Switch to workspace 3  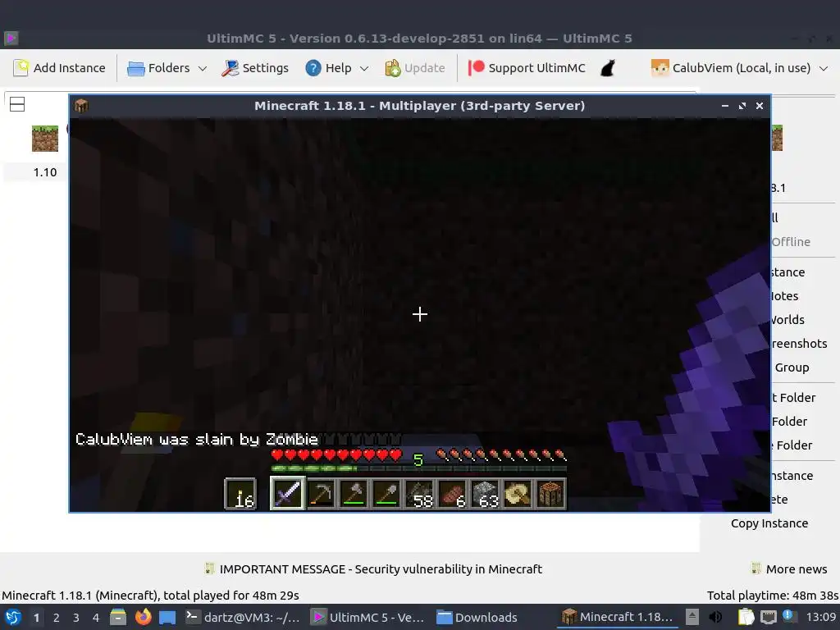point(76,618)
